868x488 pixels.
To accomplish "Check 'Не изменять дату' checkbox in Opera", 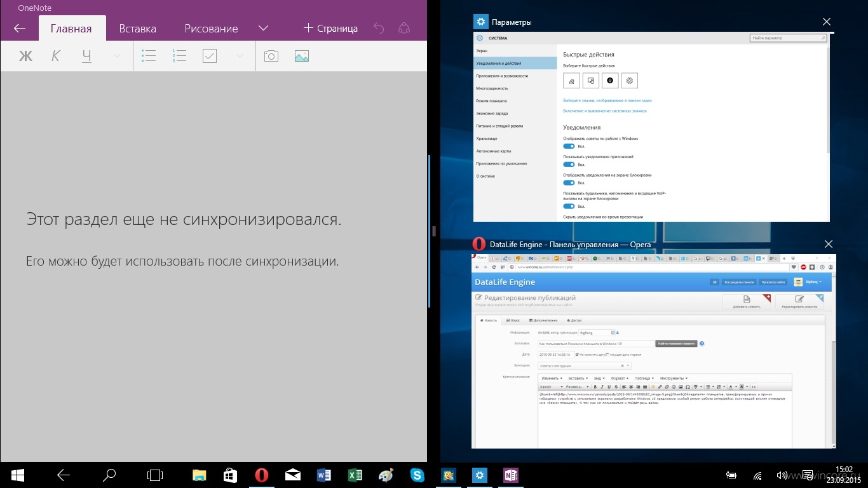I will click(577, 355).
